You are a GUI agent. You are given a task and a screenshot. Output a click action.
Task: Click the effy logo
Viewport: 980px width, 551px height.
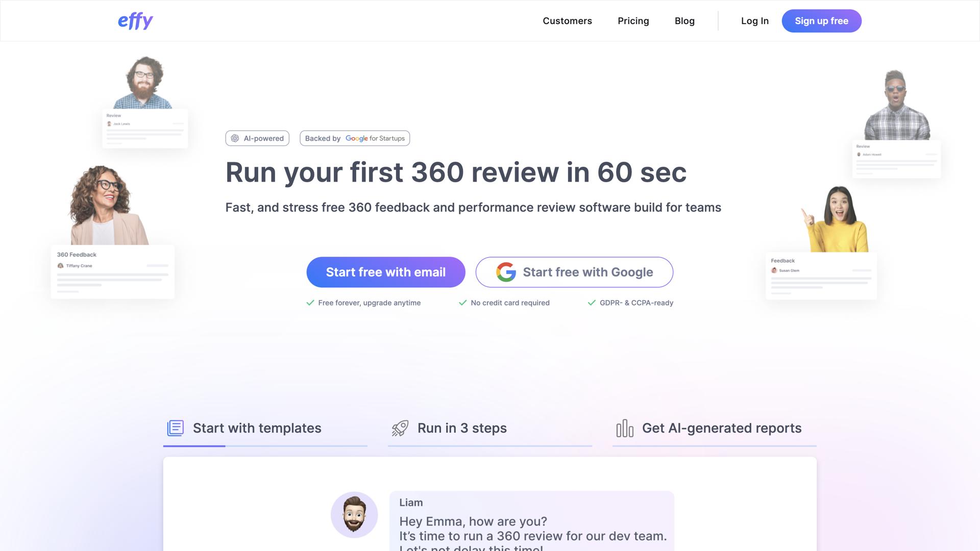tap(135, 21)
